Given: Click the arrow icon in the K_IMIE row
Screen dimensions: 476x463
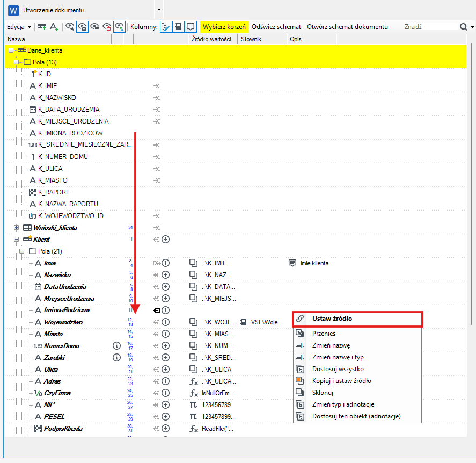Looking at the screenshot, I should pyautogui.click(x=157, y=86).
